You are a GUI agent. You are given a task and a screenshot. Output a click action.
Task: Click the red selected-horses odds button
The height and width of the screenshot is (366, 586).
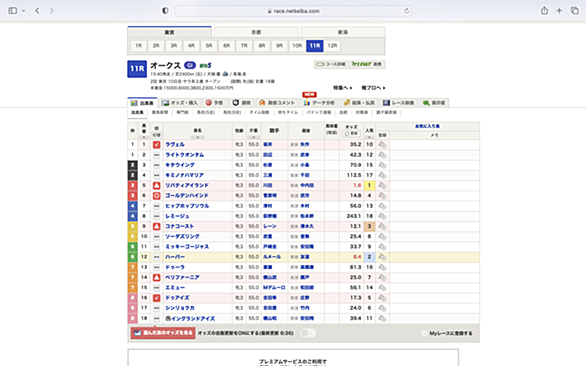point(163,333)
